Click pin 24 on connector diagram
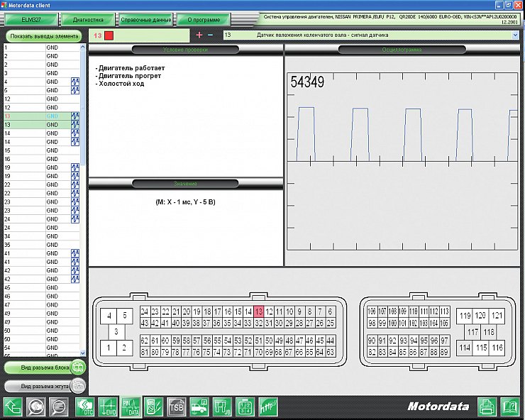Viewport: 525px width, 420px height. tap(145, 311)
